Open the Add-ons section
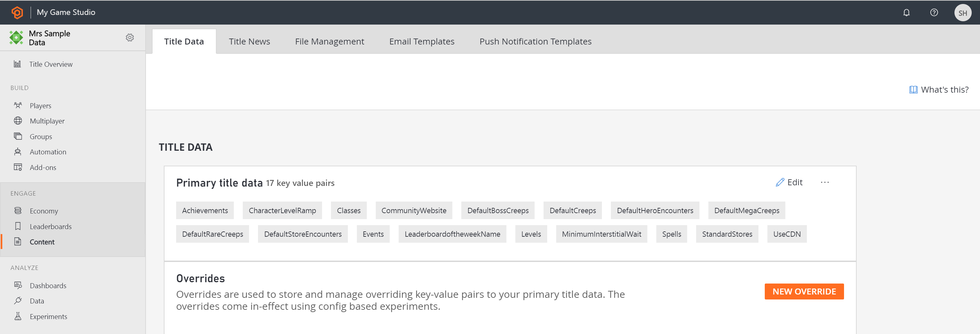 (x=42, y=167)
